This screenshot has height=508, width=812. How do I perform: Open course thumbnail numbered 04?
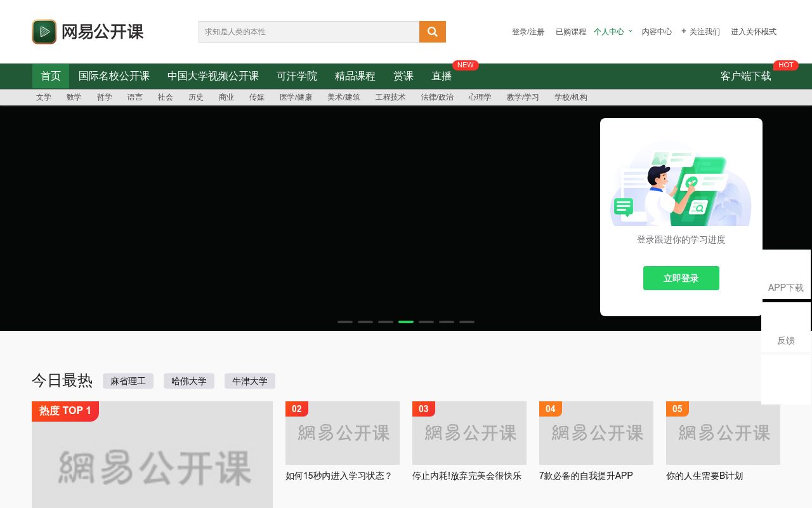click(596, 433)
